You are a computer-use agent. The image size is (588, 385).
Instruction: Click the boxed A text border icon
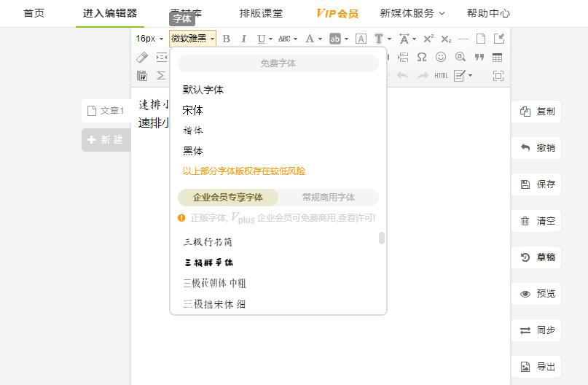tap(361, 39)
